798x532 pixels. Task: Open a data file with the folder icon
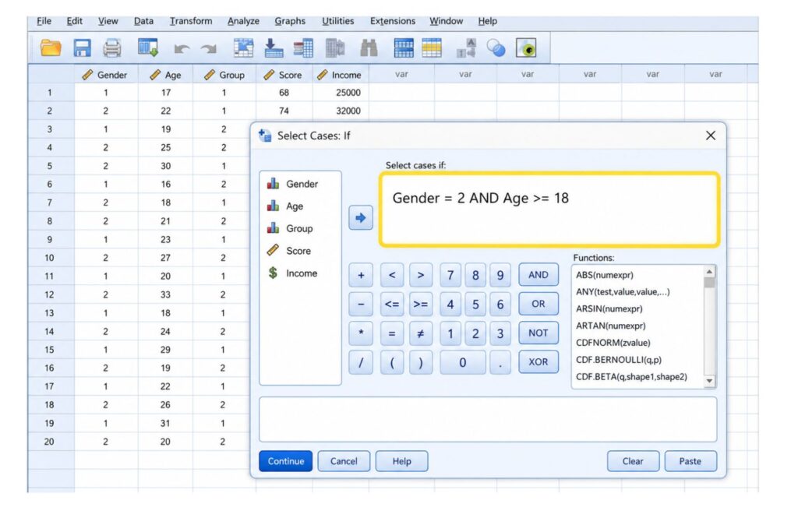pos(51,48)
